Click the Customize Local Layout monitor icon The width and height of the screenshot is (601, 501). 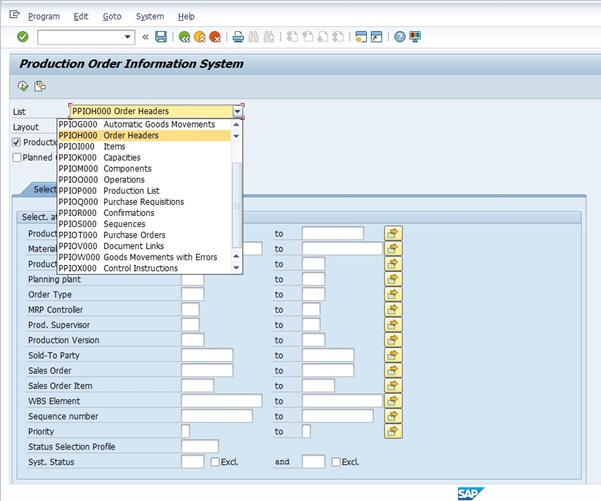point(415,37)
